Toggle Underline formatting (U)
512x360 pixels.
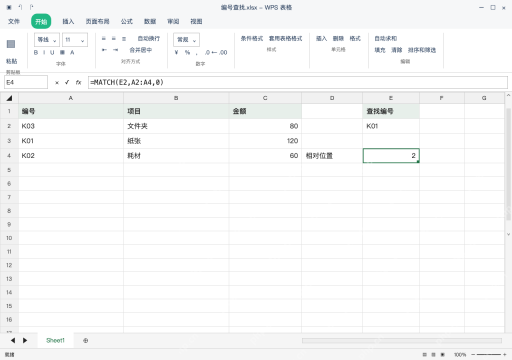tap(52, 52)
